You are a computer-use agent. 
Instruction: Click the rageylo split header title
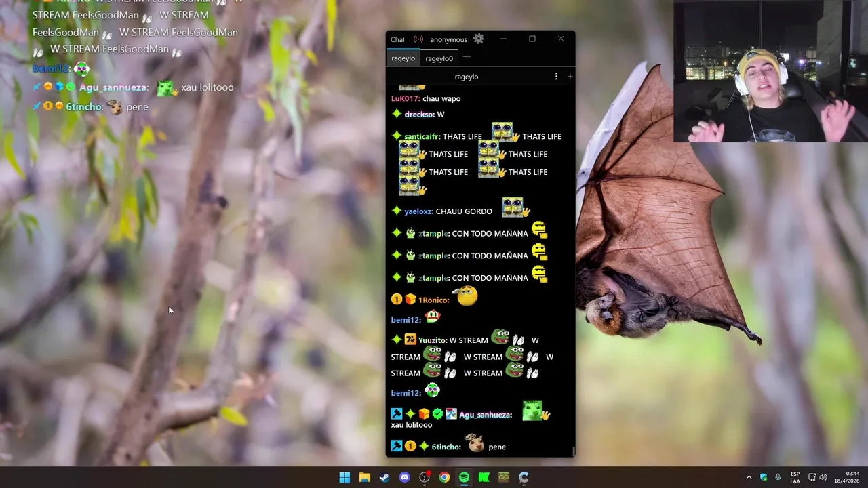[467, 77]
